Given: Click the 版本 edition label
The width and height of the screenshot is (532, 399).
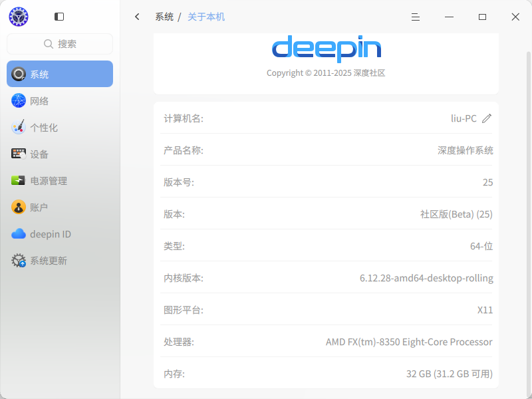Looking at the screenshot, I should click(x=174, y=214).
